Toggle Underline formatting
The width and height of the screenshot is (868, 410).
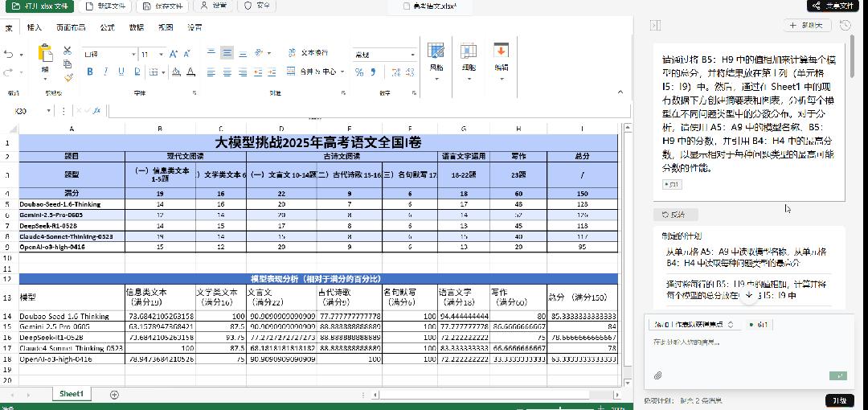click(x=121, y=72)
